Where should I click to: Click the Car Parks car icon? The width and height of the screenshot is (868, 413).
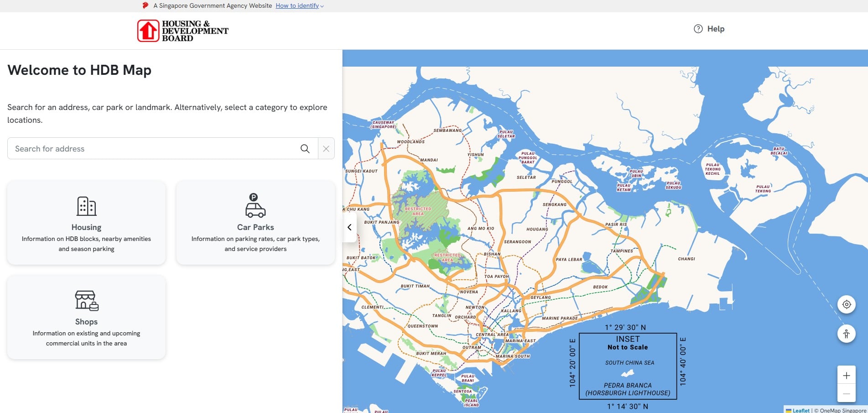click(x=255, y=205)
